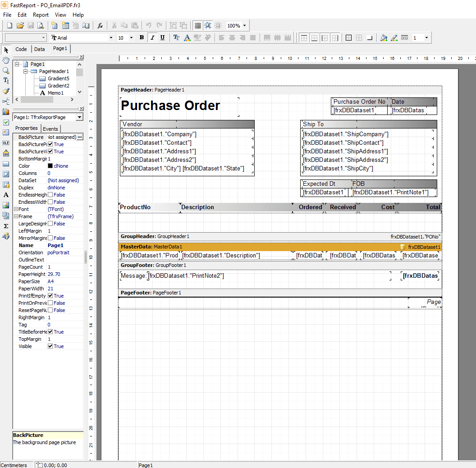Image resolution: width=476 pixels, height=468 pixels.
Task: Insert a Sum aggregate with sigma tool
Action: [6, 226]
